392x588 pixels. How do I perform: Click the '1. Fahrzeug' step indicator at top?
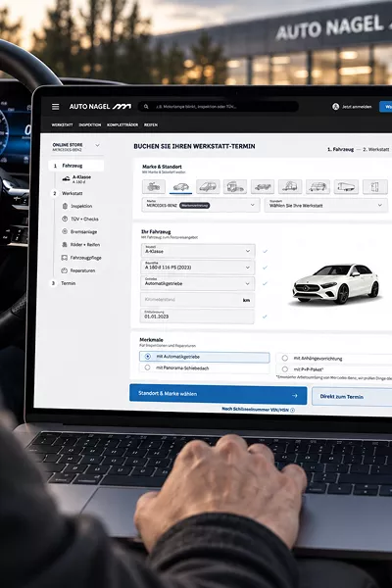point(340,149)
